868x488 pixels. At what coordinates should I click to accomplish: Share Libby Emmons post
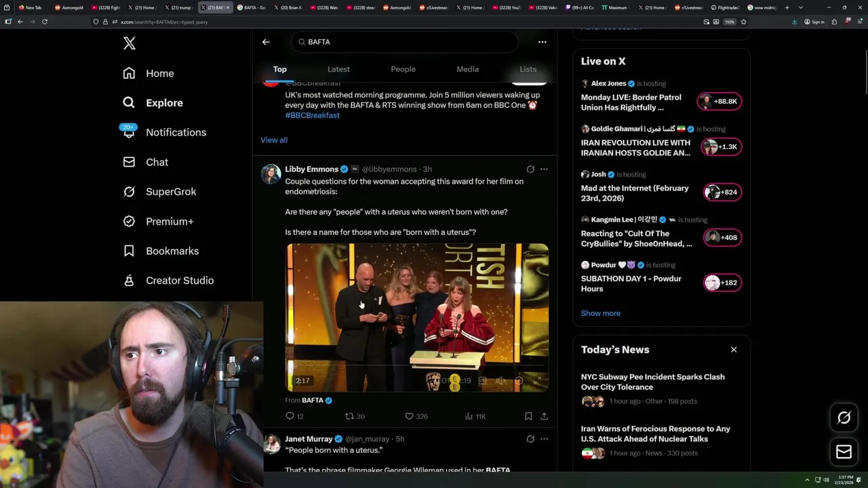tap(544, 416)
